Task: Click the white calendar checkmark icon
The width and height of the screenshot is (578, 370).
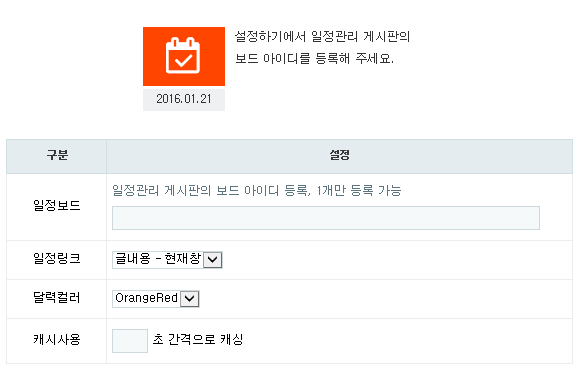Action: tap(183, 56)
